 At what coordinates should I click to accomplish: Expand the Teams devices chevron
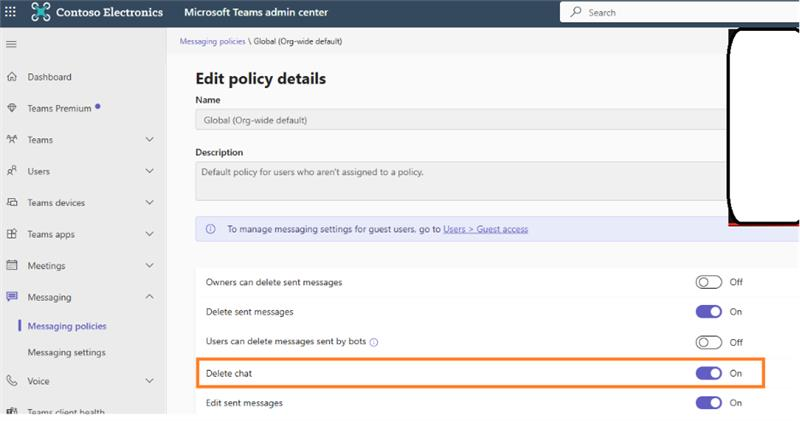pos(149,203)
